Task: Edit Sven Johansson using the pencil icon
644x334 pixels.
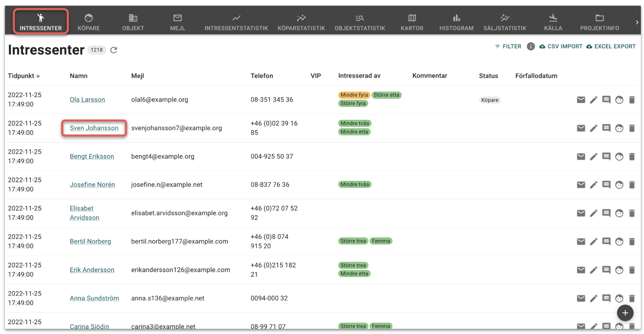Action: (x=593, y=128)
